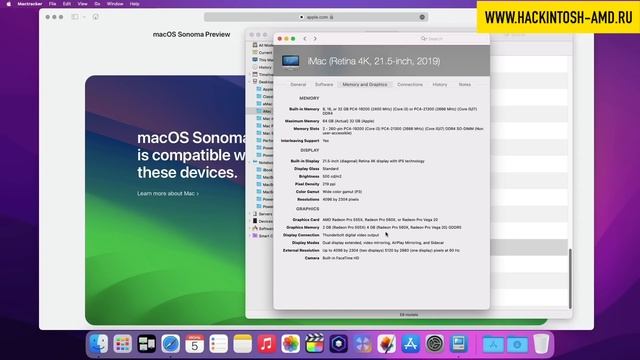Reload the page in the Safari address bar
This screenshot has height=360, width=640.
[x=422, y=17]
